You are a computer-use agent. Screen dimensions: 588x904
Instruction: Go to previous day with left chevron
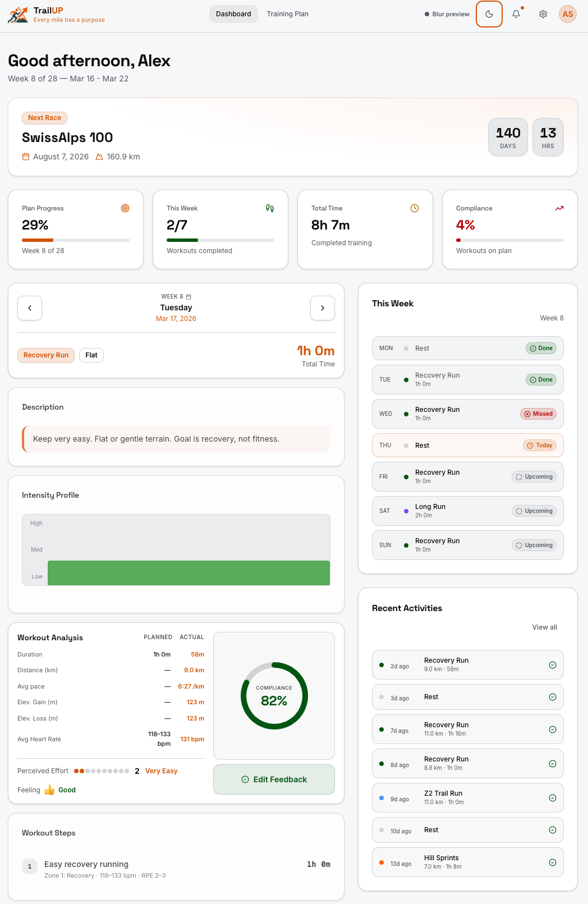pyautogui.click(x=30, y=308)
